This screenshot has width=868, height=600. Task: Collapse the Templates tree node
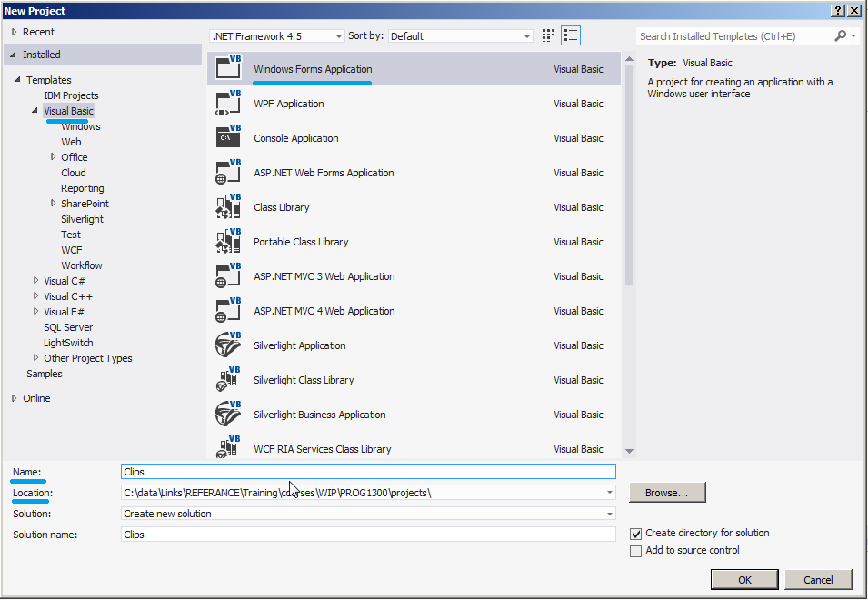pyautogui.click(x=17, y=80)
